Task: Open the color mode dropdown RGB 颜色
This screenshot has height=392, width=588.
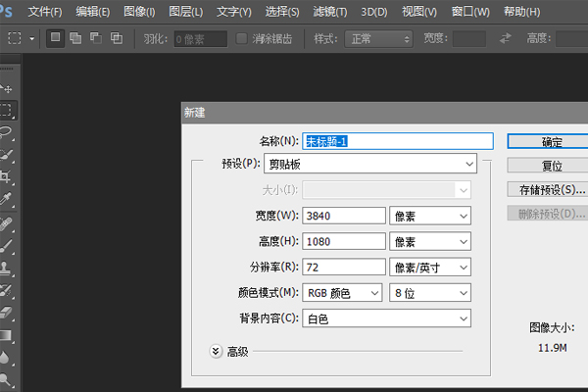Action: pos(342,293)
